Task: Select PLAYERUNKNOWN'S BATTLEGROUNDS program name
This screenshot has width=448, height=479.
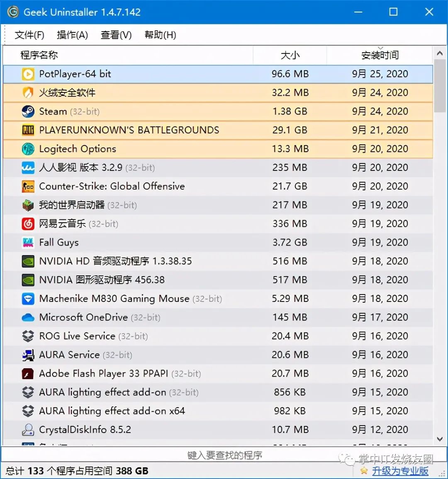Action: coord(129,130)
